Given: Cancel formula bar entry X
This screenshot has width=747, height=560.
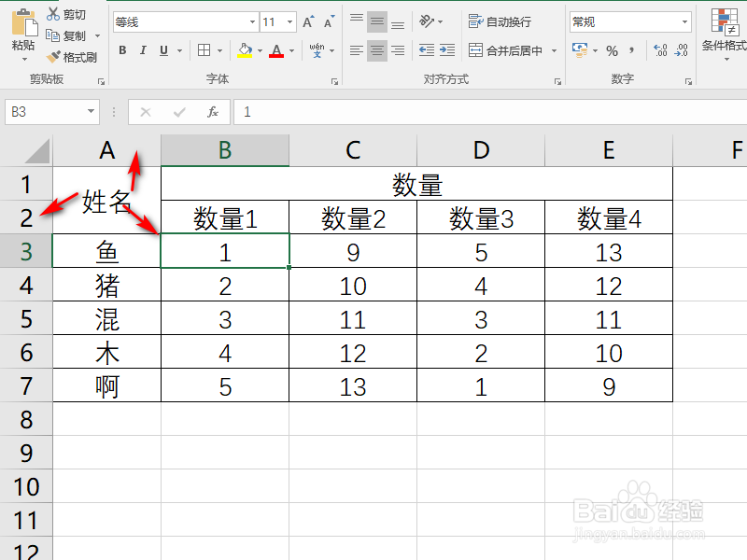Looking at the screenshot, I should (146, 112).
